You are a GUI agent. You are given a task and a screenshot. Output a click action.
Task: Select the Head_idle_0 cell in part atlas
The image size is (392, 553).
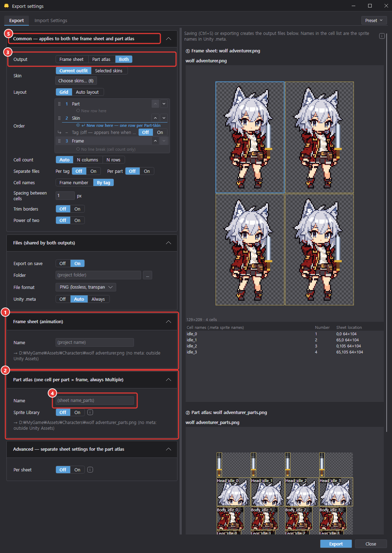click(x=233, y=492)
